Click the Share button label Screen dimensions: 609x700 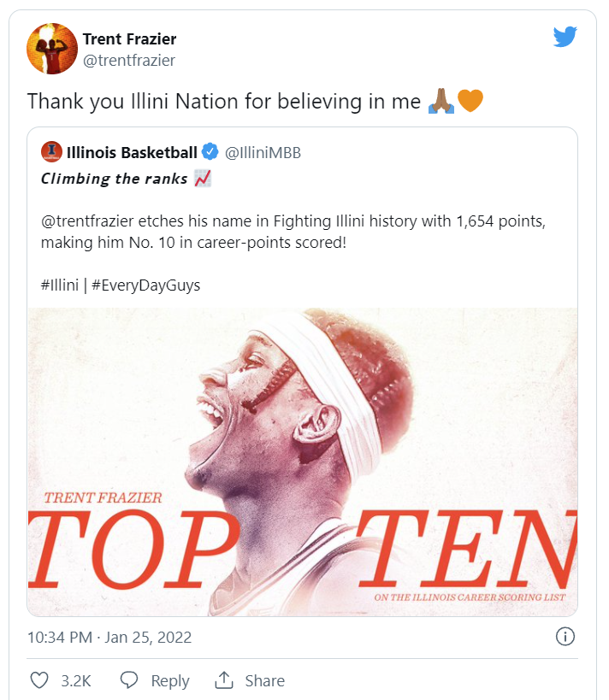pyautogui.click(x=264, y=681)
